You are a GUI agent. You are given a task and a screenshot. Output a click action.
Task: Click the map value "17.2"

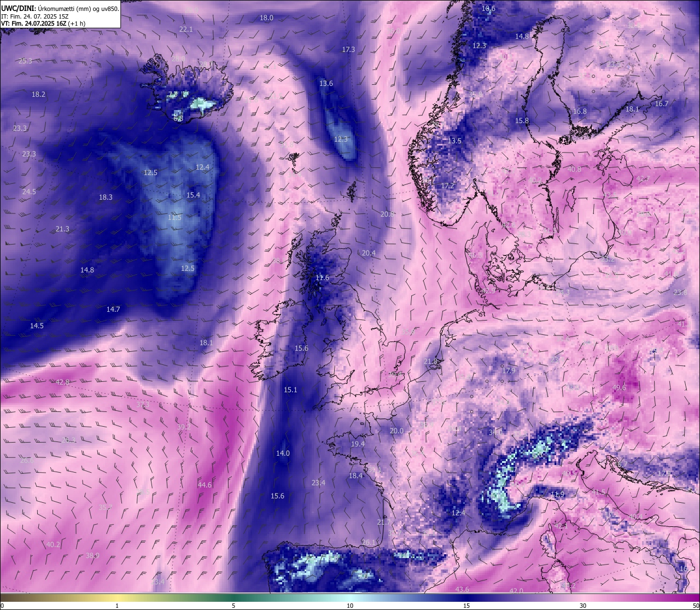(447, 185)
